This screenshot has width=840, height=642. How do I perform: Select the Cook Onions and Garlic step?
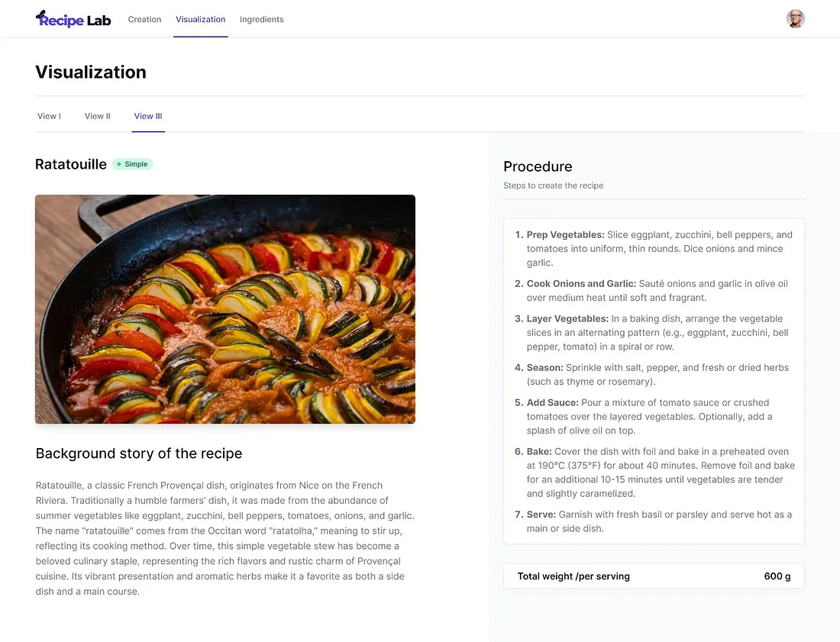click(580, 284)
